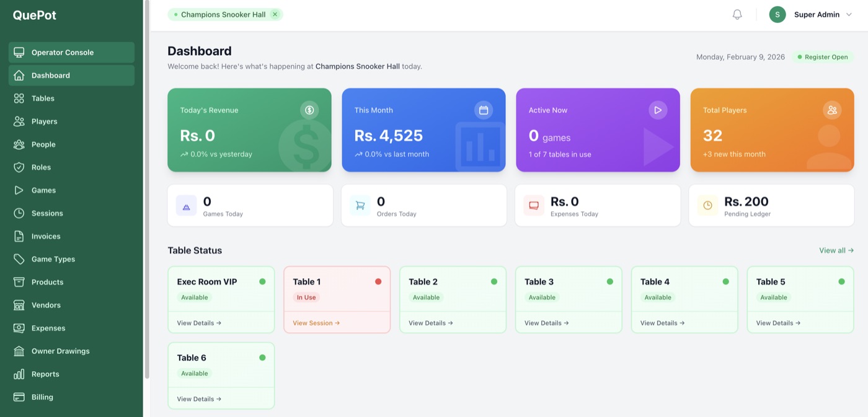The width and height of the screenshot is (868, 417).
Task: Remove the Champions Snooker Hall filter chip
Action: tap(275, 14)
